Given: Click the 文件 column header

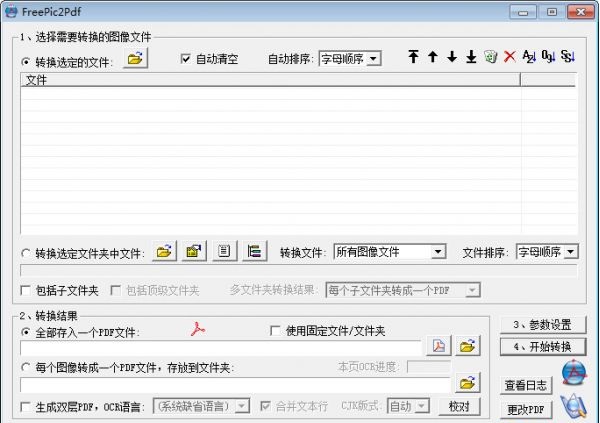Looking at the screenshot, I should pyautogui.click(x=270, y=80).
